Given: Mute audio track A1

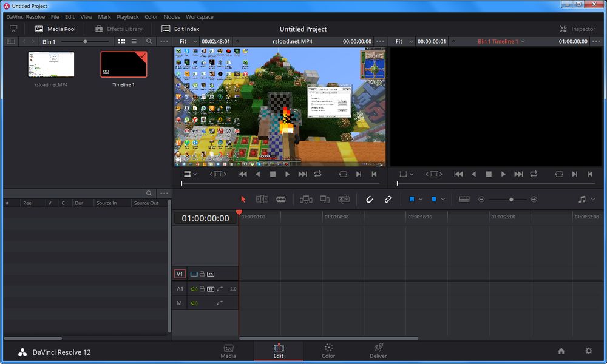Looking at the screenshot, I should tap(194, 289).
